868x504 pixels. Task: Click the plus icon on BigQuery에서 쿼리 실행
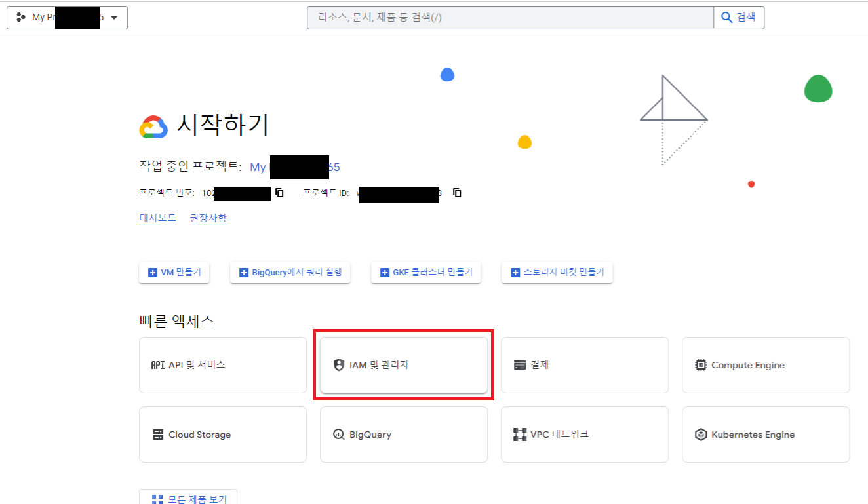[x=244, y=273]
